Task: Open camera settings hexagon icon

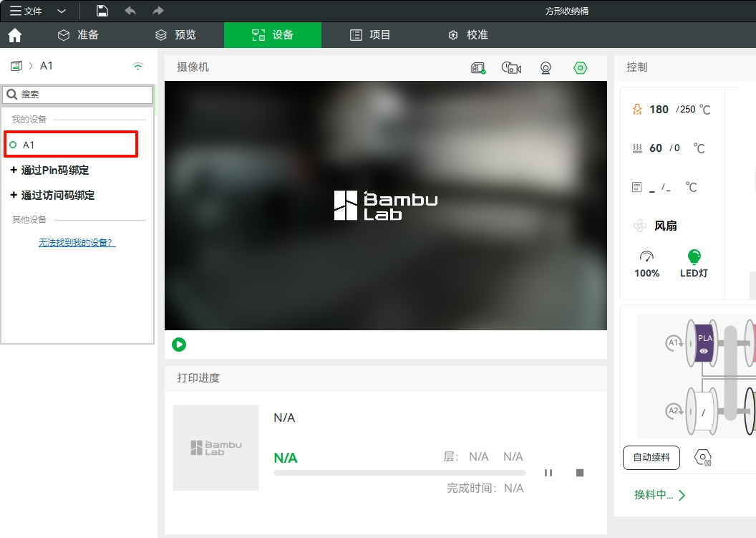Action: point(581,68)
